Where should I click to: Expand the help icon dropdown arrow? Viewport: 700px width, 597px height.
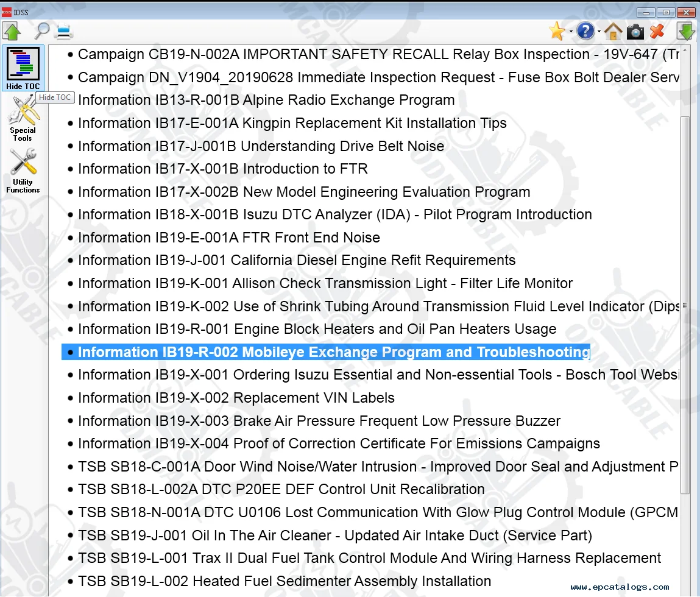point(599,32)
